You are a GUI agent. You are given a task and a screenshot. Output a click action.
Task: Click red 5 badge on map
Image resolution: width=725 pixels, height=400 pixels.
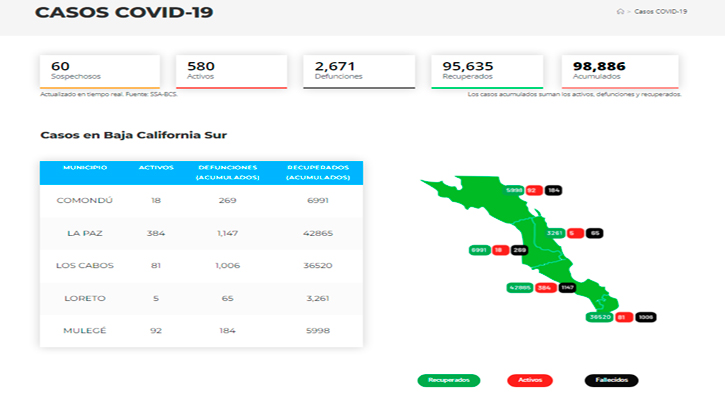(x=575, y=233)
